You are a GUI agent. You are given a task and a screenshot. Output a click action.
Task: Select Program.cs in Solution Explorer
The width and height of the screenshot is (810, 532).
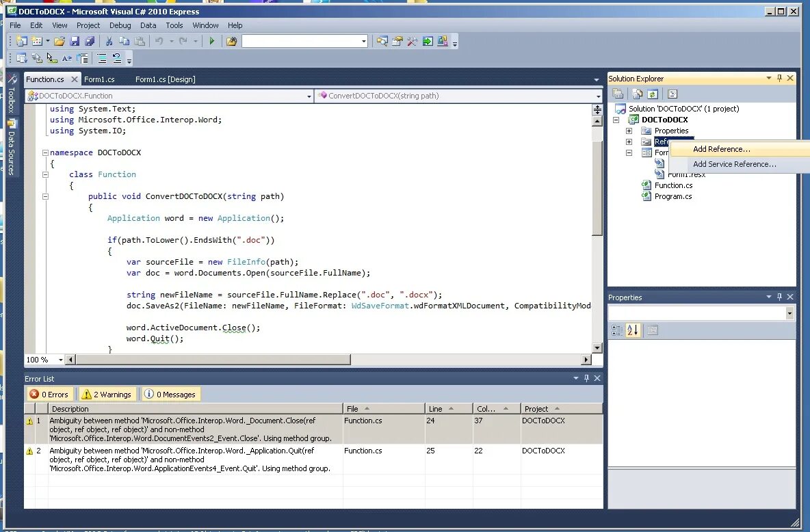click(x=673, y=196)
